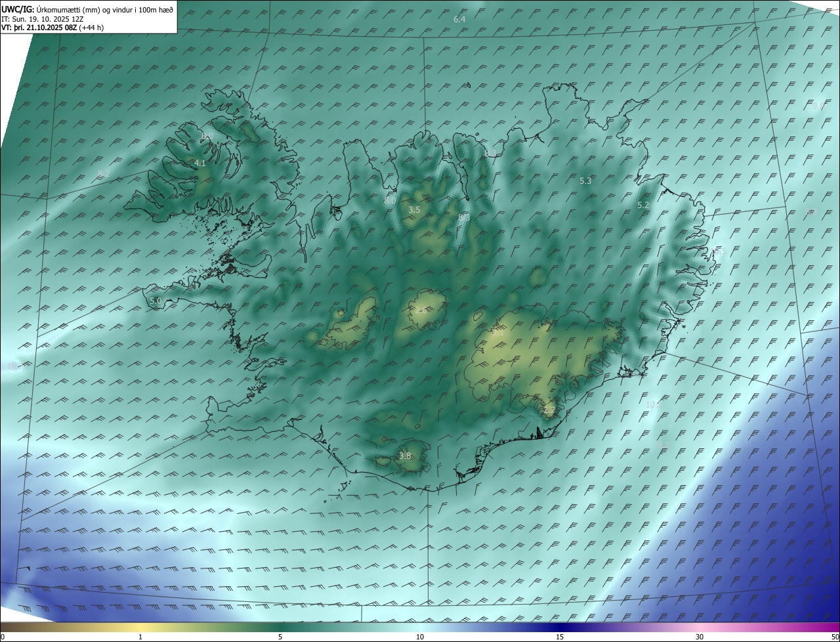This screenshot has width=840, height=642.
Task: Click the 15 tick on the color scale
Action: 560,637
